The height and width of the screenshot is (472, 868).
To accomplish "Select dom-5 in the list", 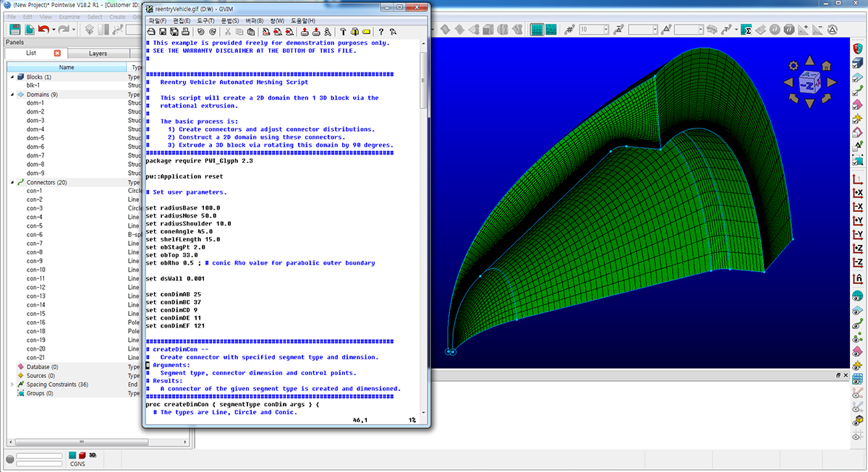I will pos(35,138).
